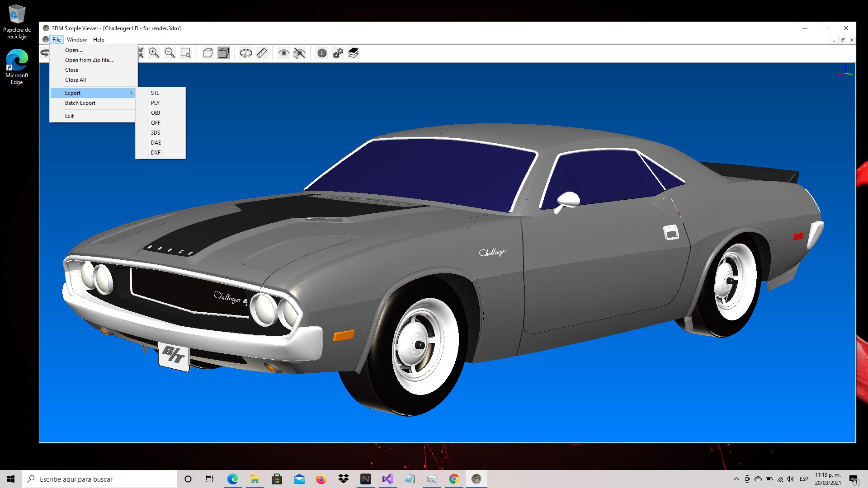Click the zoom in magnifier icon

click(x=154, y=53)
